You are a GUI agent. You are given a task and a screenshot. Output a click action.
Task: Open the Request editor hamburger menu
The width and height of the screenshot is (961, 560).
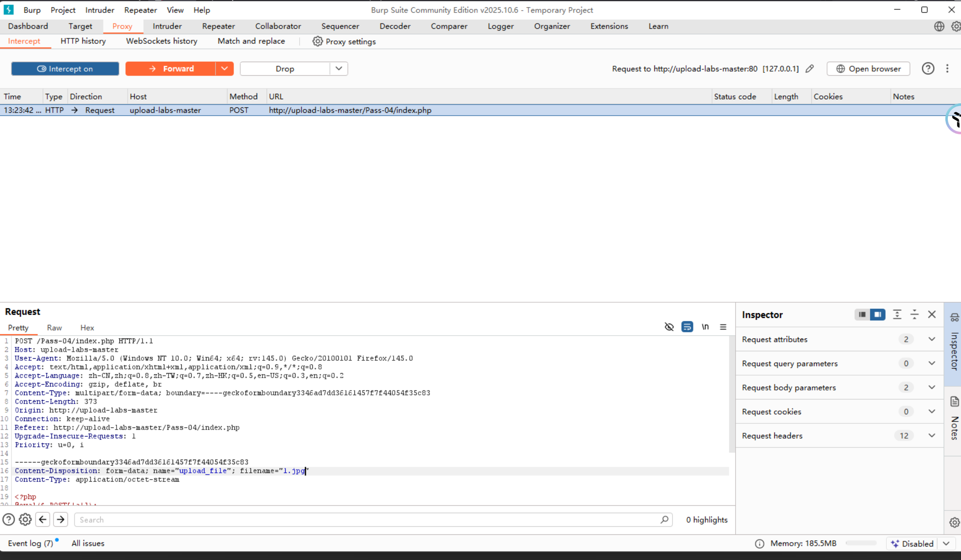click(x=723, y=327)
